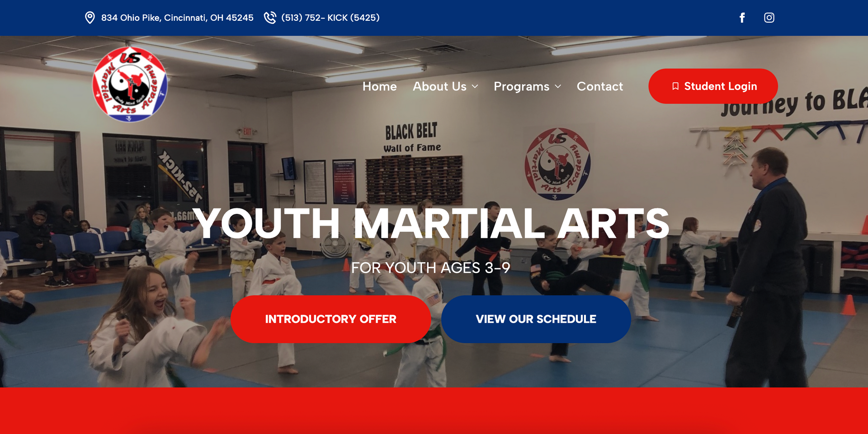Open the About Us menu
Image resolution: width=868 pixels, height=434 pixels.
[439, 86]
